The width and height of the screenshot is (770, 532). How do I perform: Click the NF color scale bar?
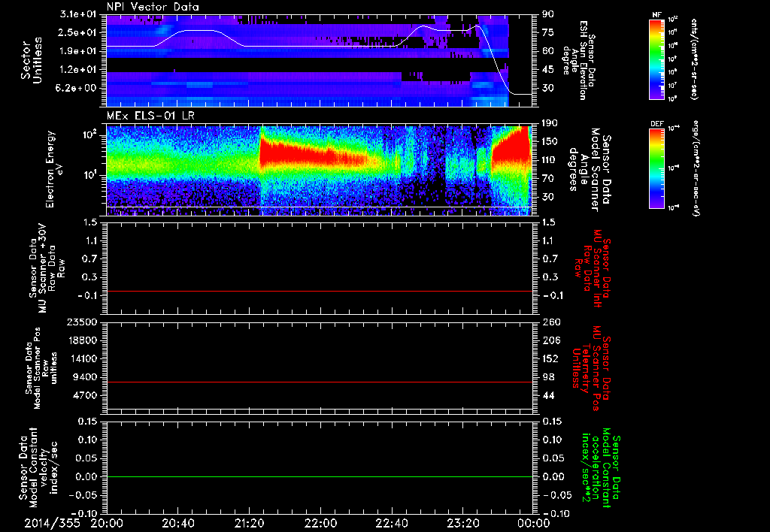point(655,59)
